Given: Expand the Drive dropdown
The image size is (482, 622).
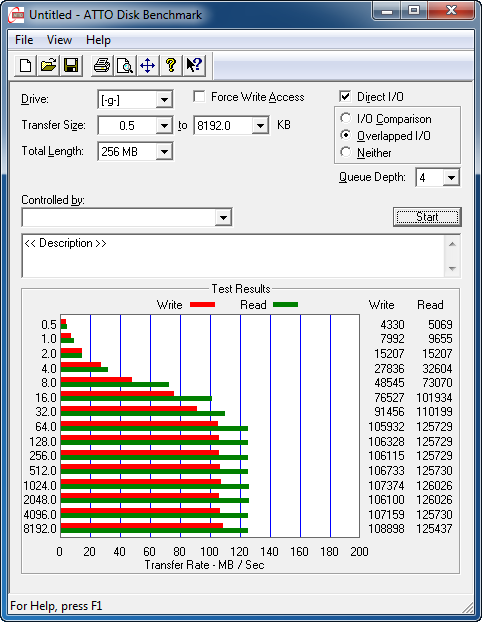Looking at the screenshot, I should click(x=164, y=100).
